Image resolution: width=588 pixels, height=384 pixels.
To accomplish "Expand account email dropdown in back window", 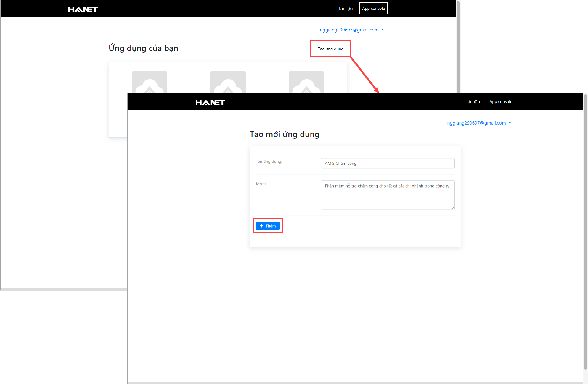I will 349,30.
